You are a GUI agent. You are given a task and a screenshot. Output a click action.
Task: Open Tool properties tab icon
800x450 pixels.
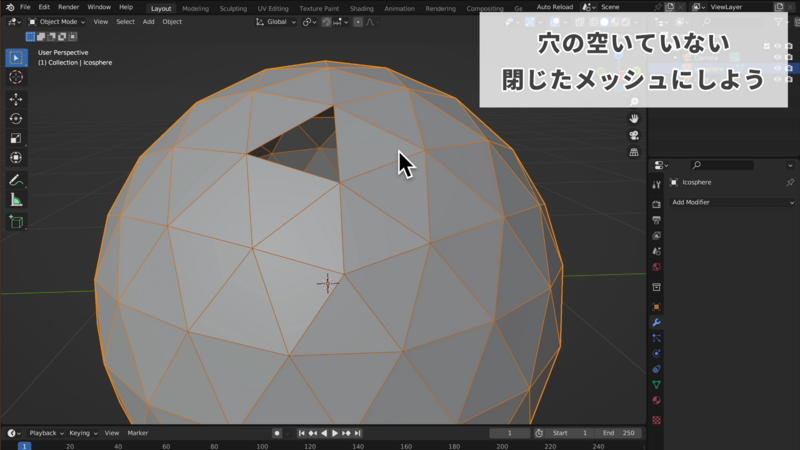point(657,186)
